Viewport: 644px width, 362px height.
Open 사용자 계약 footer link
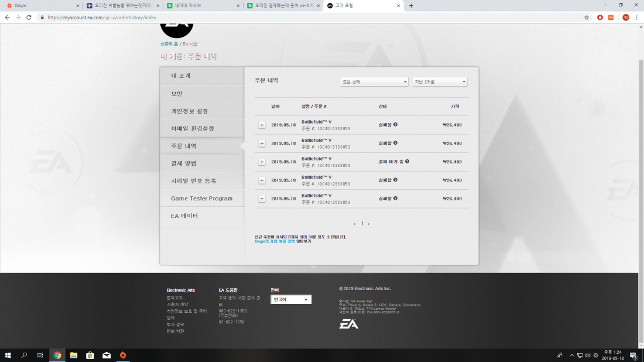pos(177,305)
